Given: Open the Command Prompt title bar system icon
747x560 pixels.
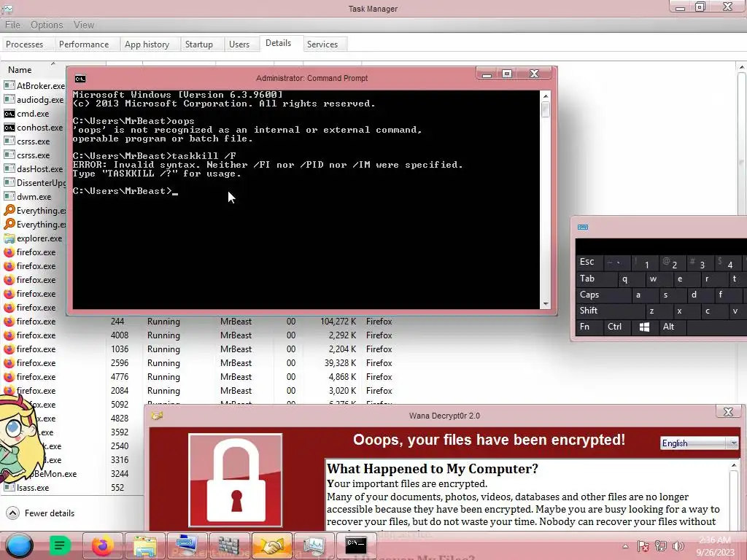Looking at the screenshot, I should point(80,79).
